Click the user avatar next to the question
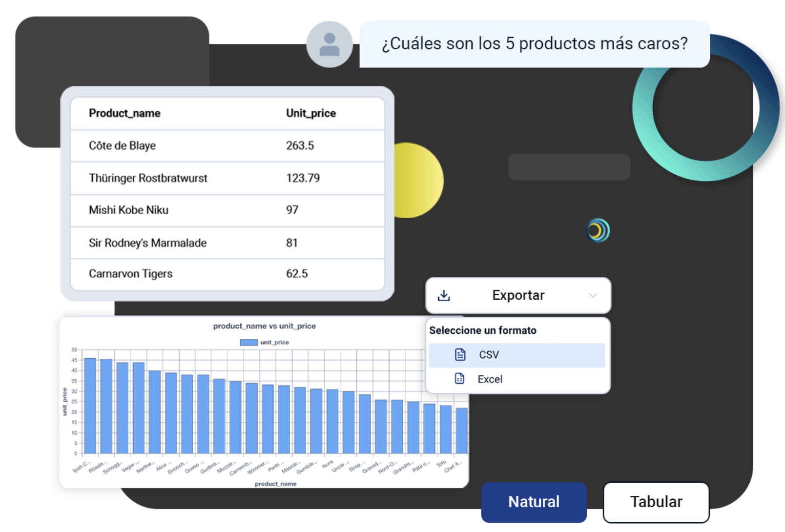This screenshot has height=532, width=785. [x=330, y=43]
